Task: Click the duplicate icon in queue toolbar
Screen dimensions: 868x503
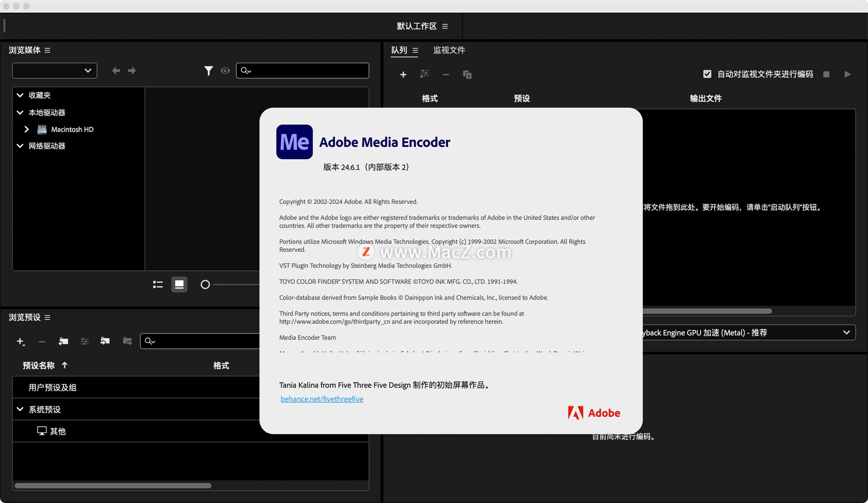Action: (467, 75)
